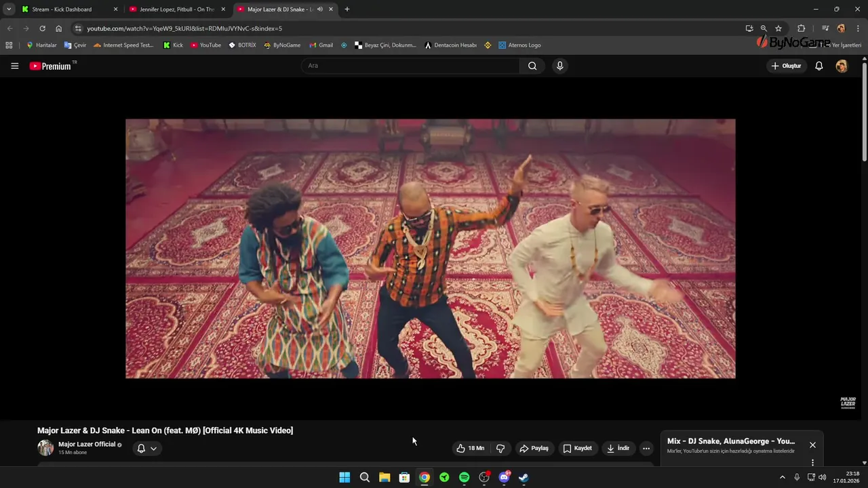Open File Explorer from taskbar
868x488 pixels.
point(384,477)
